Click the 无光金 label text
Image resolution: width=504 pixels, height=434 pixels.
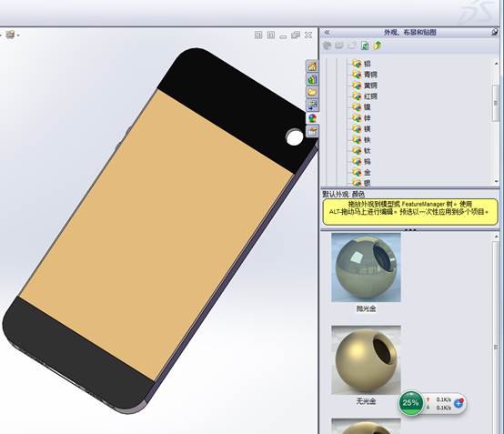(366, 401)
